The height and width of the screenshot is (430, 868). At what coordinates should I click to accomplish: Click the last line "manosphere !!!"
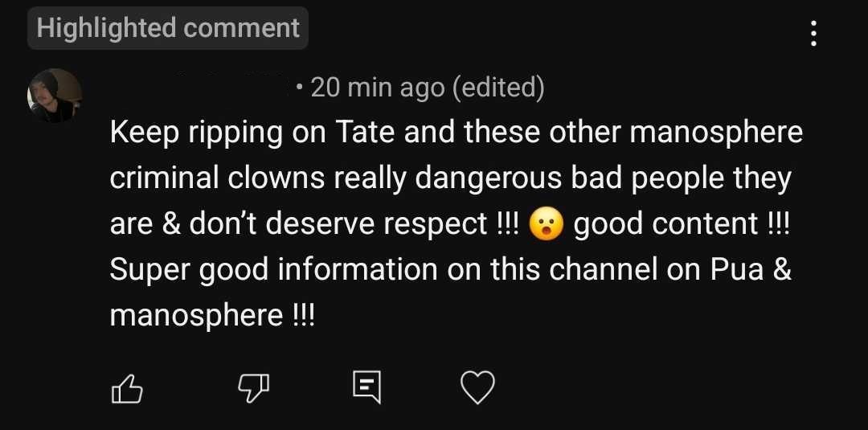pyautogui.click(x=213, y=314)
